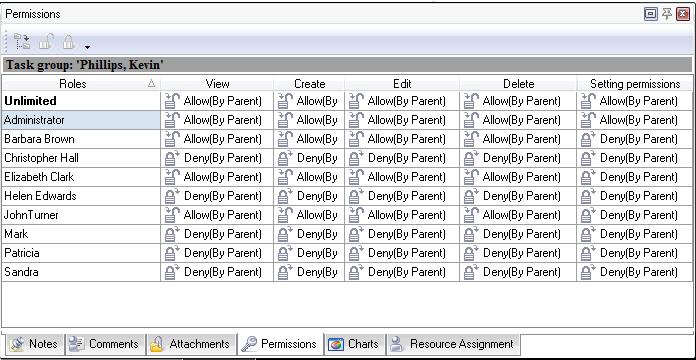Screen dimensions: 696x360
Task: Click Helen Edwards' Delete deny lock icon
Action: tap(471, 196)
